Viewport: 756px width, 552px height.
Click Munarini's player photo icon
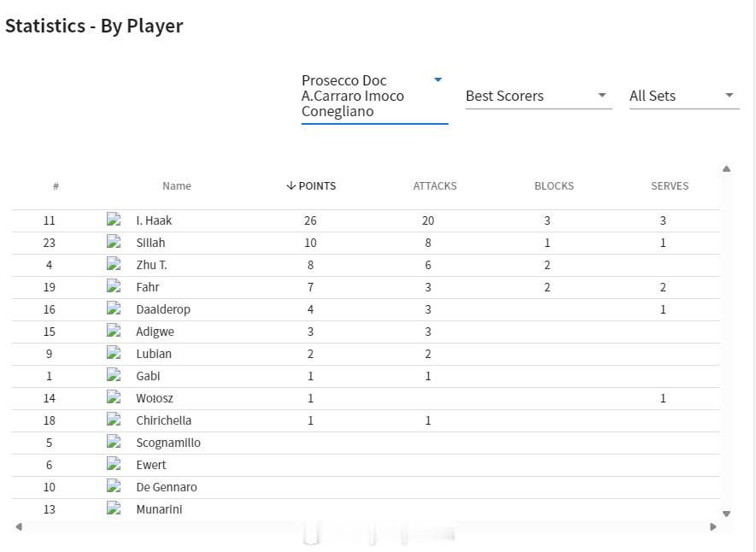[114, 508]
